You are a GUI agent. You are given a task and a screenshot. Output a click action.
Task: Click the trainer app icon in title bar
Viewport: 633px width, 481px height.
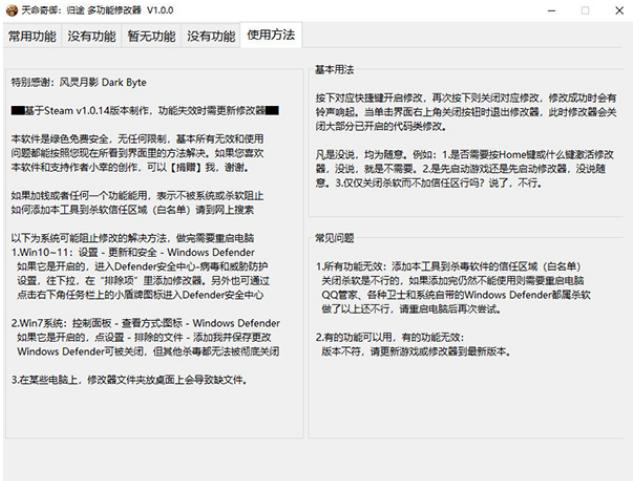[12, 10]
